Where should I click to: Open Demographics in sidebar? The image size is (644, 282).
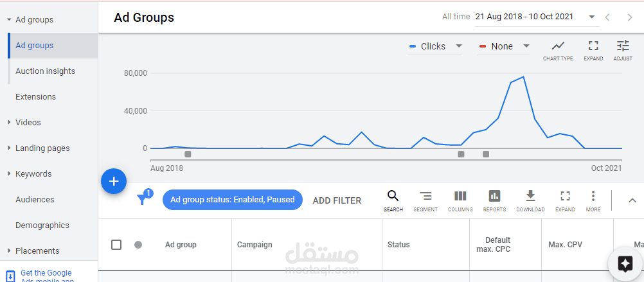pos(42,225)
